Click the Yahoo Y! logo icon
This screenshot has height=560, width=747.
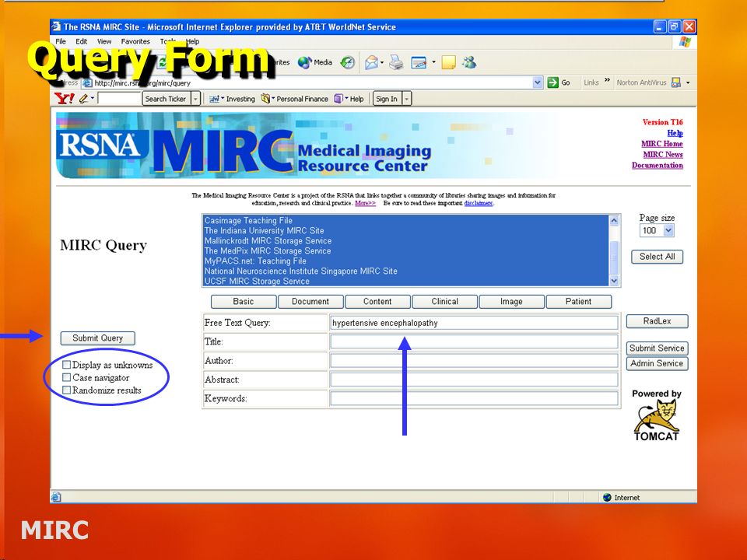pyautogui.click(x=65, y=99)
